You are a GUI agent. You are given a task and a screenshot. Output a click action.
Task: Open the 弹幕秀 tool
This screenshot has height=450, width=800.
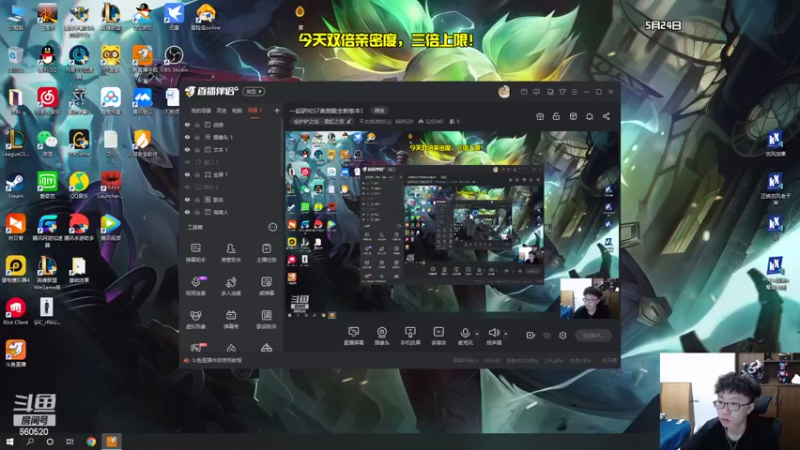(x=231, y=319)
